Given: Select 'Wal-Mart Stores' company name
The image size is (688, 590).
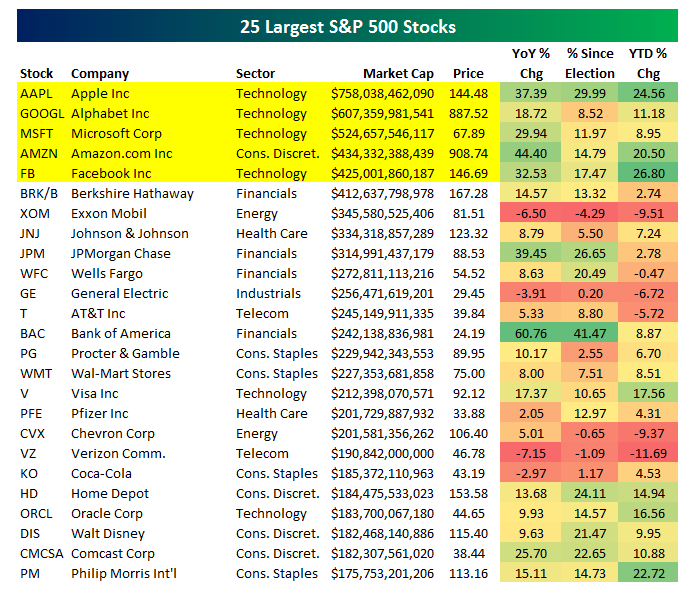Looking at the screenshot, I should (121, 374).
